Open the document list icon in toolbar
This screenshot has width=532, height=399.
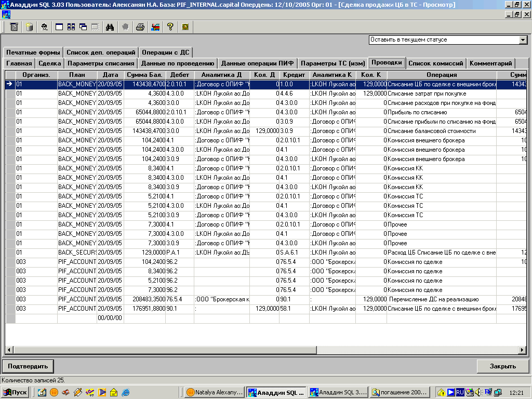point(14,27)
